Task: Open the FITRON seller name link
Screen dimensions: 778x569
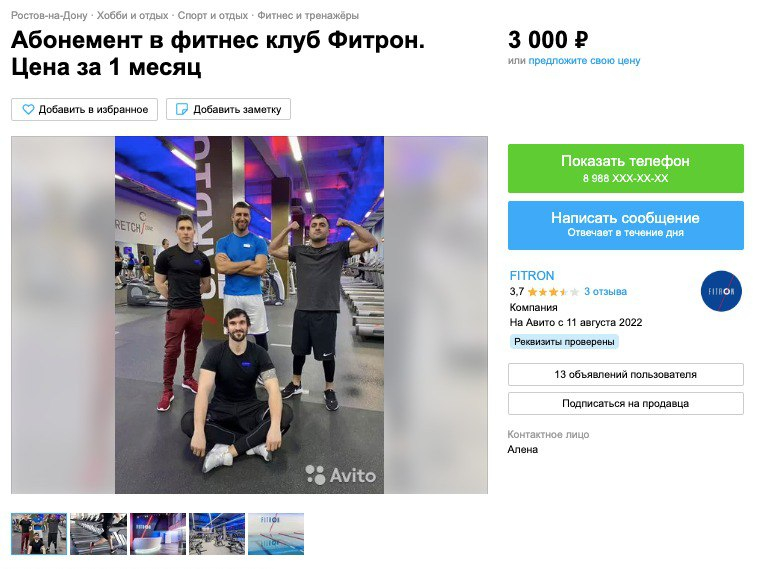Action: (x=531, y=276)
